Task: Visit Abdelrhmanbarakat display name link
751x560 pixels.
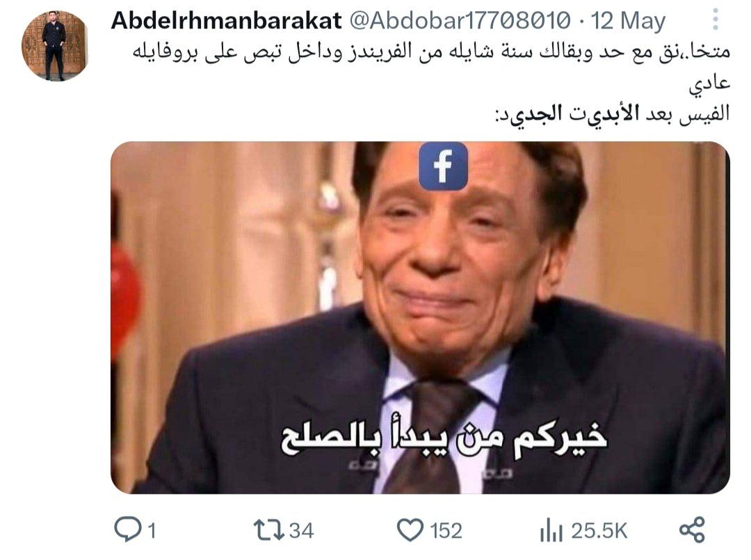Action: pyautogui.click(x=226, y=21)
